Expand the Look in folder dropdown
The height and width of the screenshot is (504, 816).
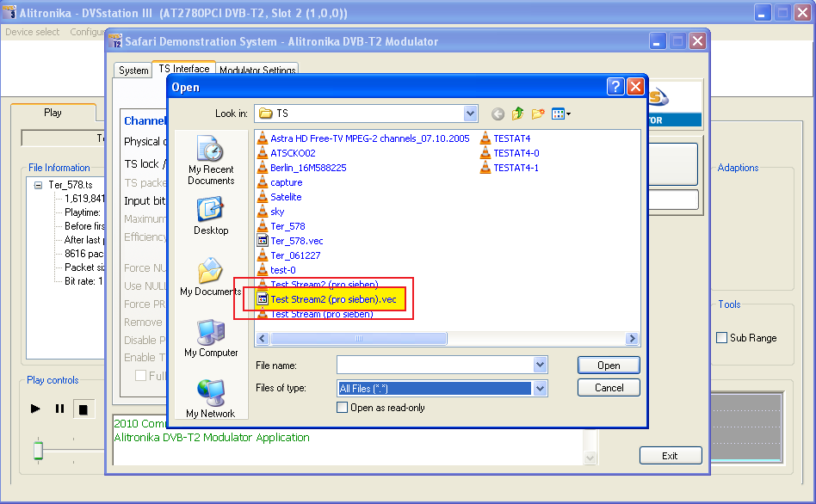(x=470, y=114)
